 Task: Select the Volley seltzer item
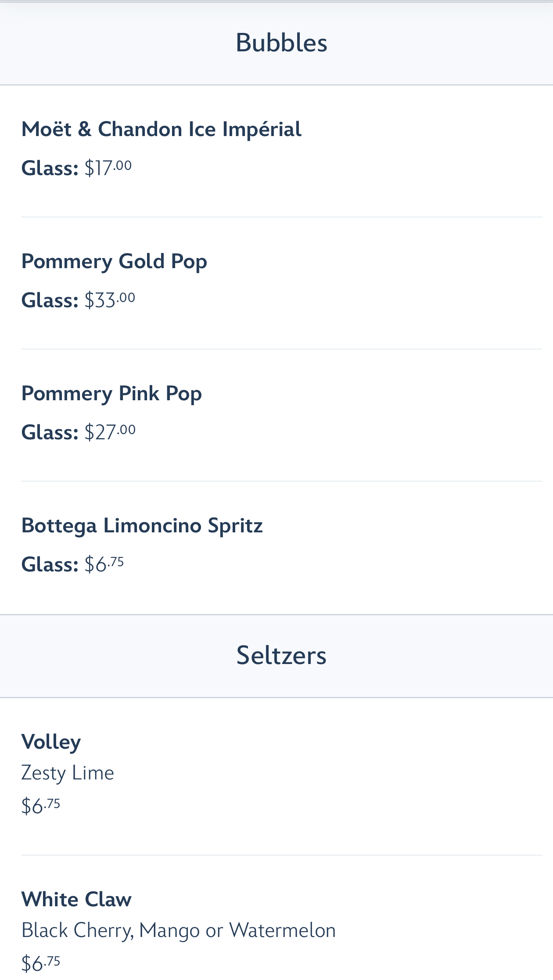tap(51, 742)
